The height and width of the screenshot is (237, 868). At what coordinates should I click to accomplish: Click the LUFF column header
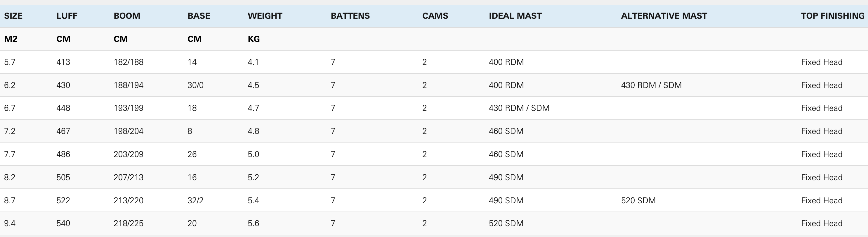(67, 16)
